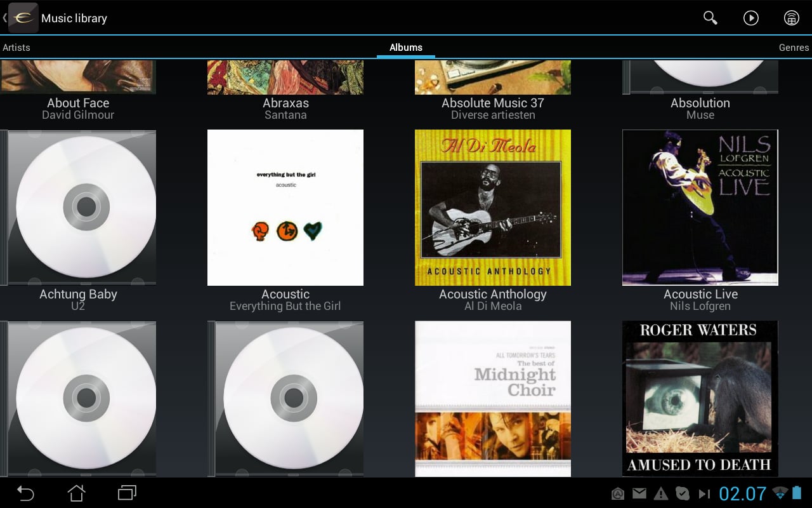Screen dimensions: 812x508
Task: Click the 'Absolute Music 37' title
Action: pos(493,103)
